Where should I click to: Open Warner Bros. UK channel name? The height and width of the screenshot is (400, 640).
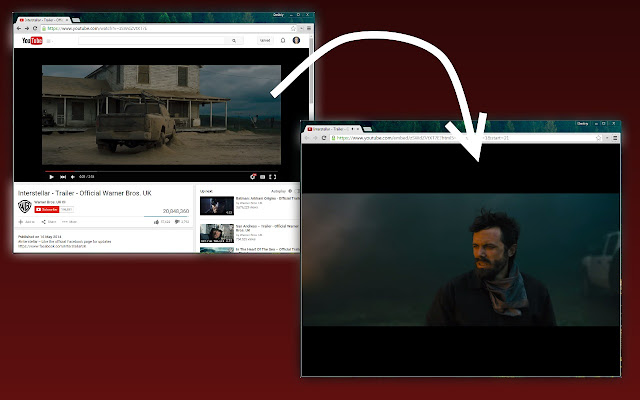(x=50, y=202)
